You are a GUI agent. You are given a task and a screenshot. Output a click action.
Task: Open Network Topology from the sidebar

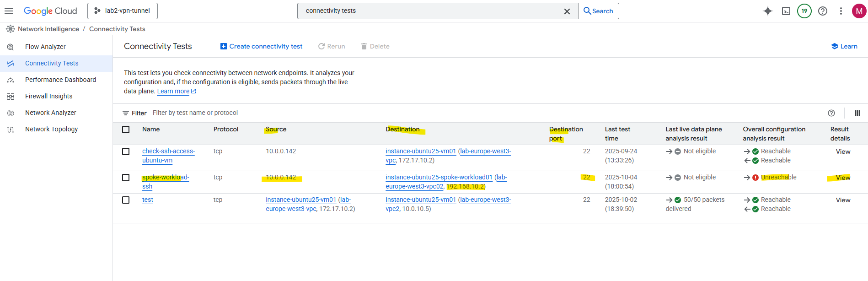[51, 129]
